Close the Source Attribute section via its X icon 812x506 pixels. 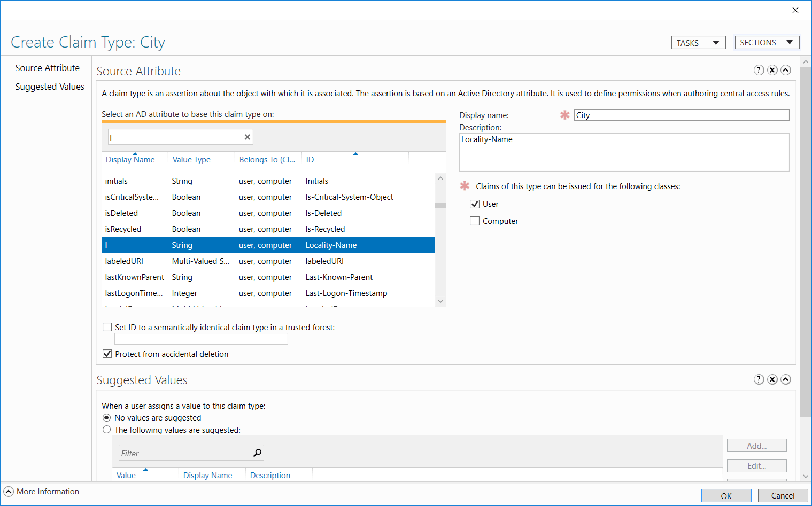[772, 70]
